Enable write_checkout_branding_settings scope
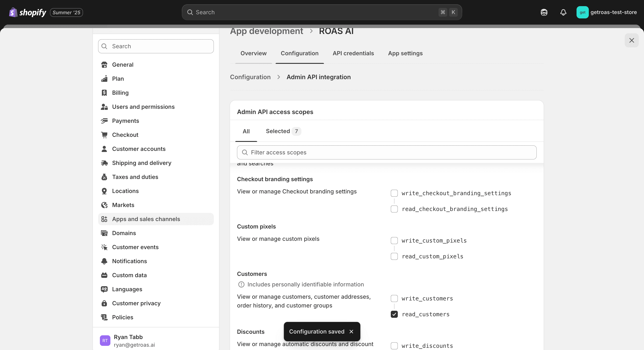This screenshot has width=644, height=350. [394, 193]
